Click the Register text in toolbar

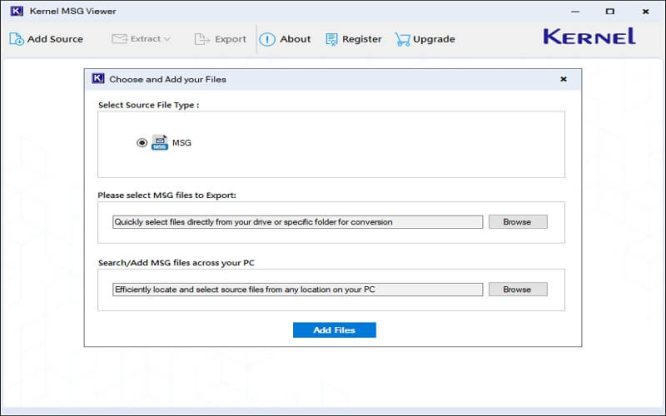point(362,39)
